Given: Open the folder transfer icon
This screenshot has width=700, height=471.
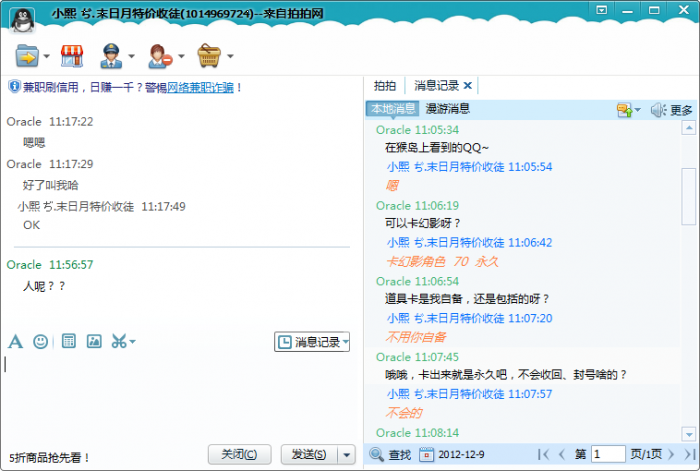Looking at the screenshot, I should pyautogui.click(x=27, y=56).
